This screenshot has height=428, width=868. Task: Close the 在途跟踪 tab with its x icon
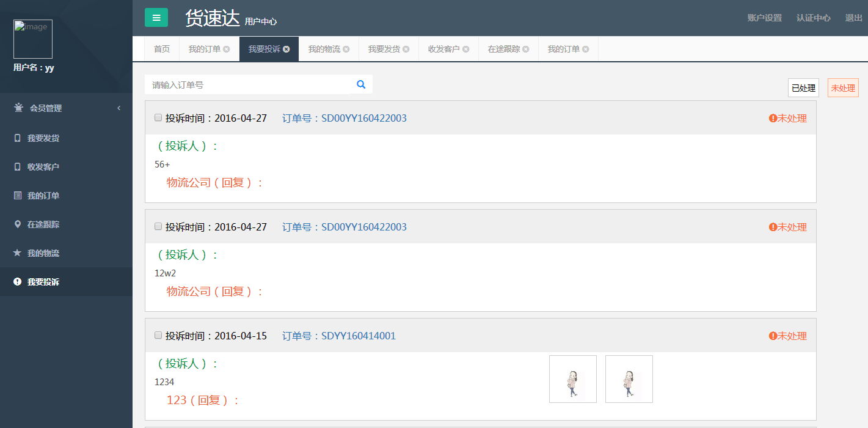click(526, 50)
